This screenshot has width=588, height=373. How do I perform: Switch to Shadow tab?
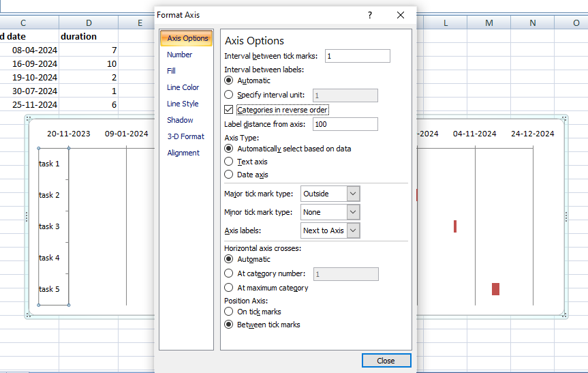click(180, 120)
